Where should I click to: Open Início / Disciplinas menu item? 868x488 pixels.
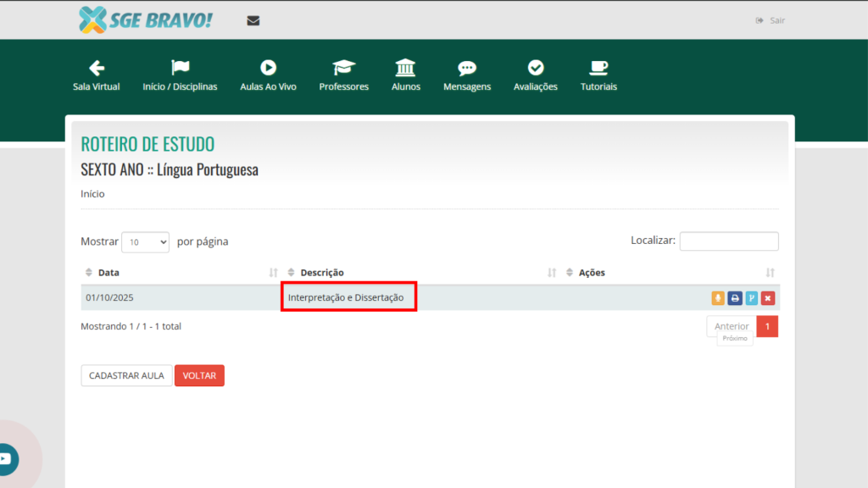[x=180, y=75]
